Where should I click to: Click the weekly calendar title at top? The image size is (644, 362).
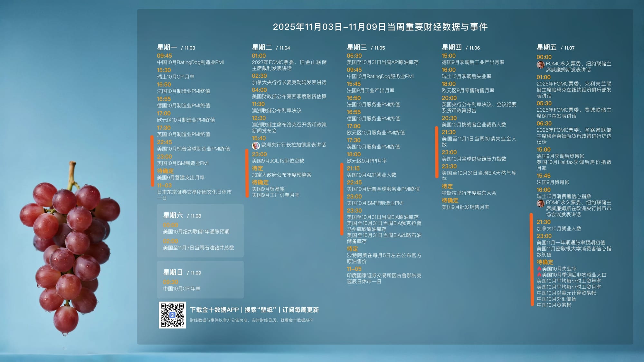tap(380, 27)
